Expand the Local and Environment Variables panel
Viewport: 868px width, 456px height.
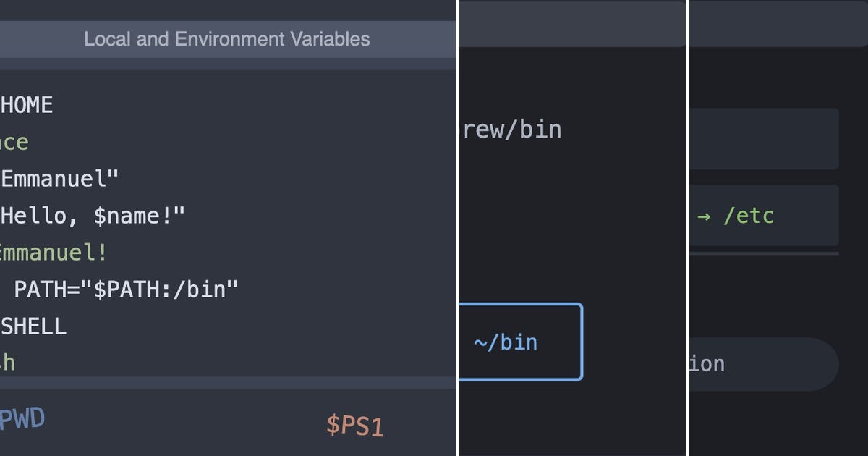click(x=227, y=39)
